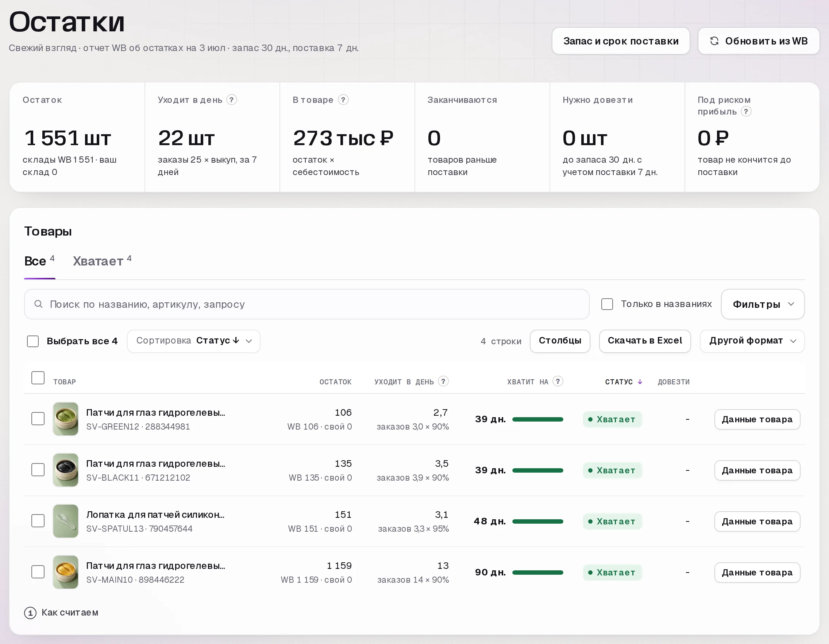Open the Столбцы column settings

tap(560, 341)
